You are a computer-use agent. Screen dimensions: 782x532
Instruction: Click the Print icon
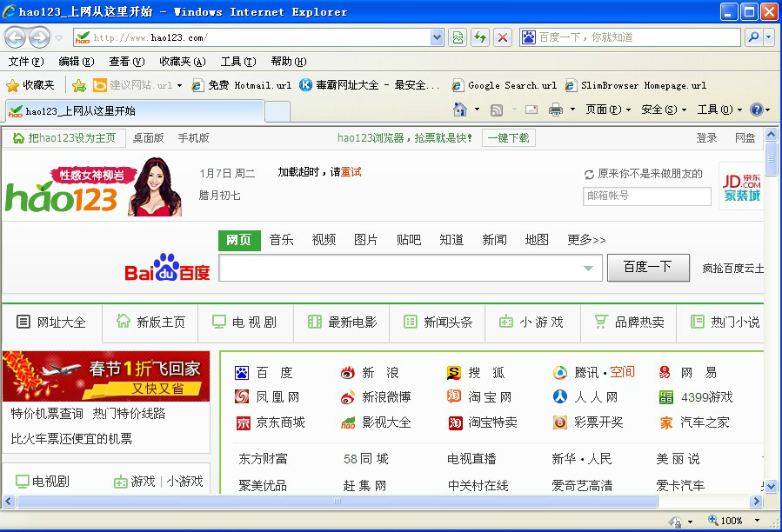pos(556,109)
